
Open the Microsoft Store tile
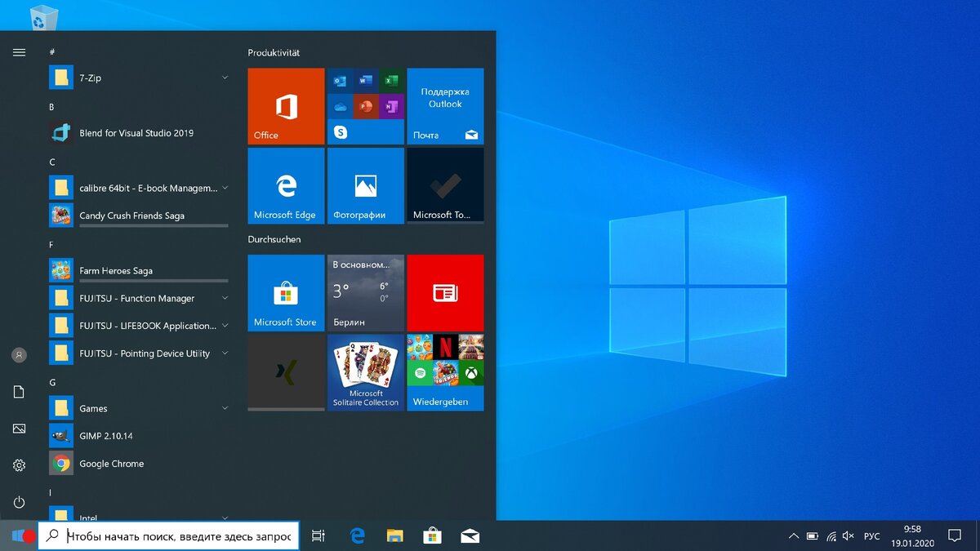click(286, 292)
